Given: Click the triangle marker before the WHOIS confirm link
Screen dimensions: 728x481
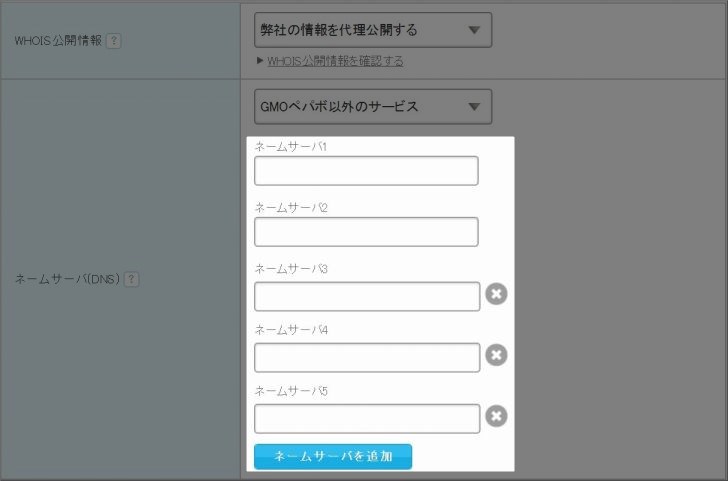Looking at the screenshot, I should 259,61.
